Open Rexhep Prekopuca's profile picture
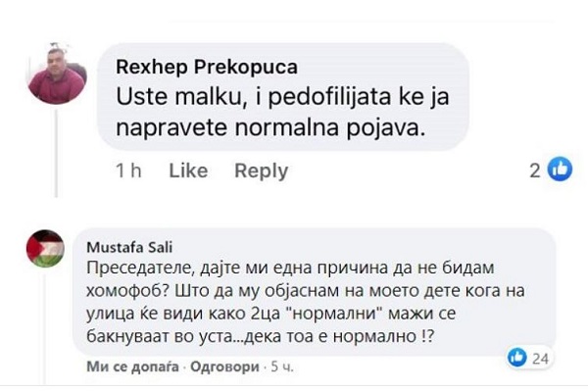This screenshot has width=588, height=392. click(x=57, y=73)
